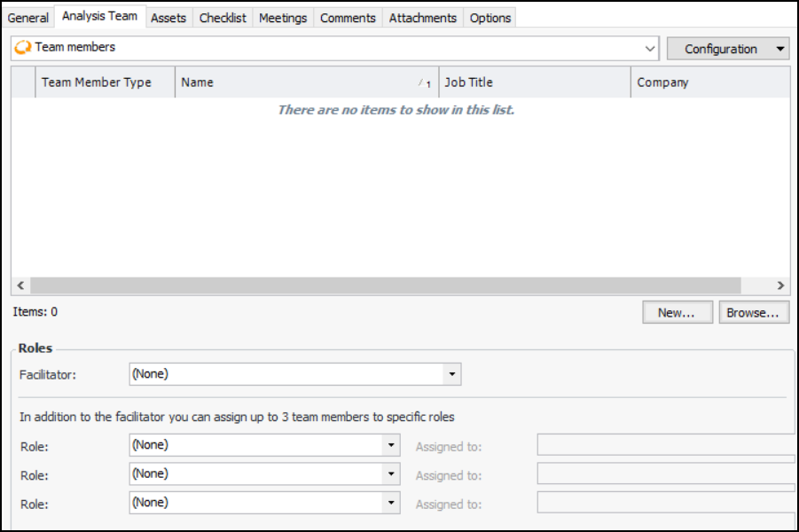Expand the Team members view dropdown
Image resolution: width=799 pixels, height=532 pixels.
coord(650,49)
